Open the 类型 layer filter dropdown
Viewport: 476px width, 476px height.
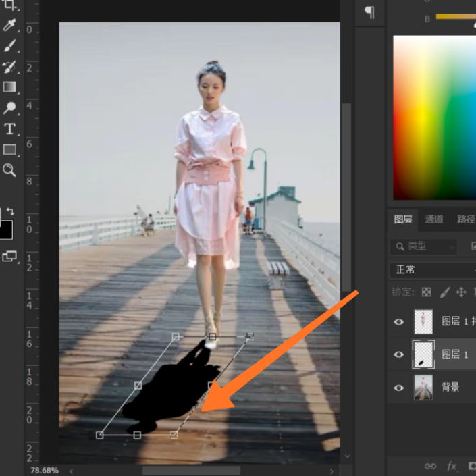[x=423, y=246]
